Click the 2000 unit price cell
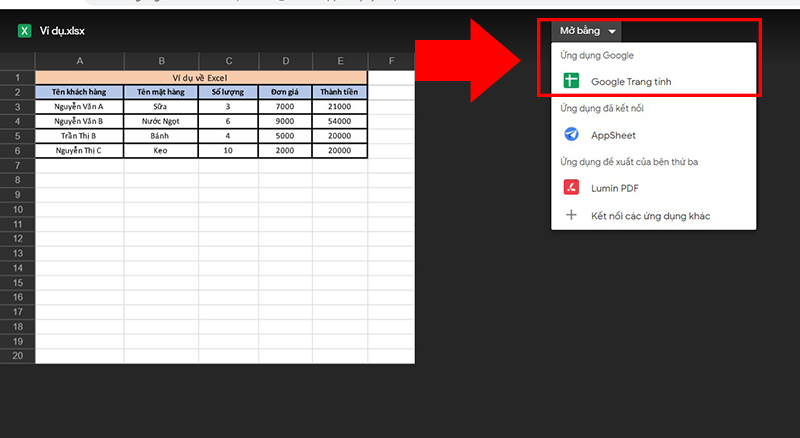Screen dimensions: 800x438 pyautogui.click(x=285, y=151)
